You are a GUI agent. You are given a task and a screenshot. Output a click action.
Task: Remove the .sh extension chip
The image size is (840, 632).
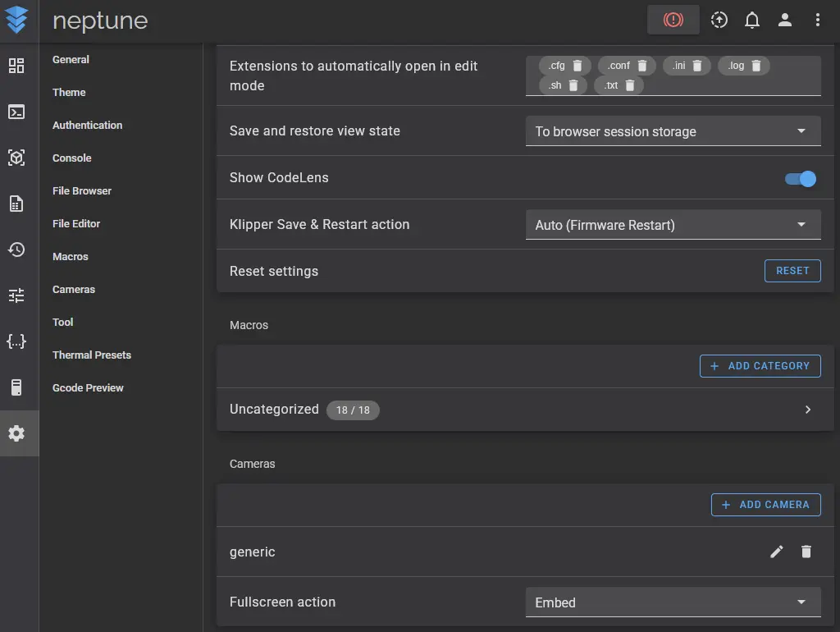pyautogui.click(x=573, y=85)
